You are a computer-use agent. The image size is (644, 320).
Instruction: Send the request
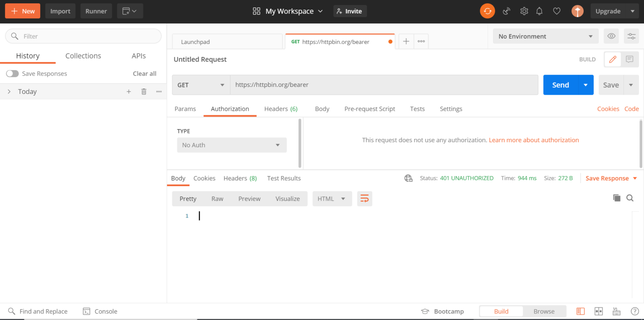pos(560,85)
